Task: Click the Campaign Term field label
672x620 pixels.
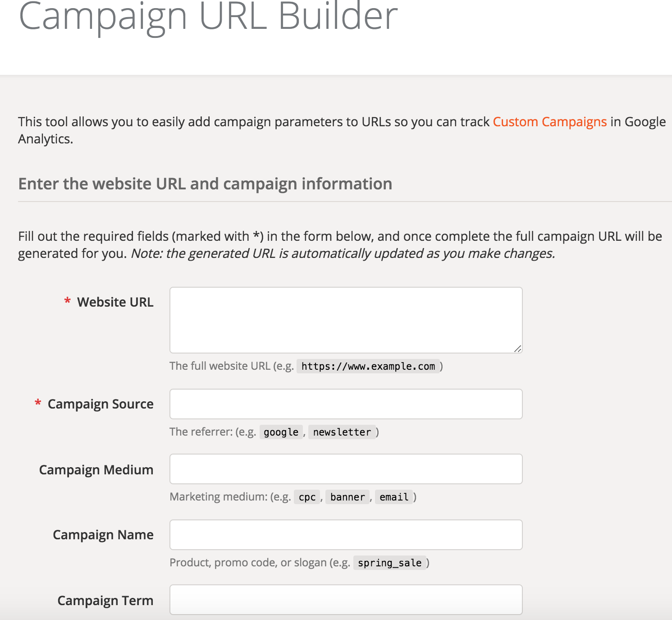Action: click(105, 601)
